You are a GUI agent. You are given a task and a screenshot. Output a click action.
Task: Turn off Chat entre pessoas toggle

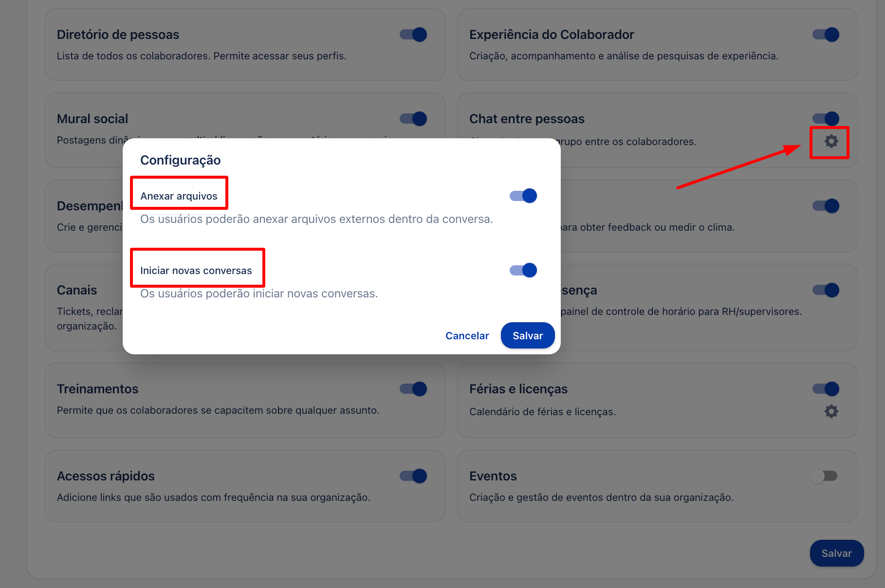pyautogui.click(x=826, y=119)
